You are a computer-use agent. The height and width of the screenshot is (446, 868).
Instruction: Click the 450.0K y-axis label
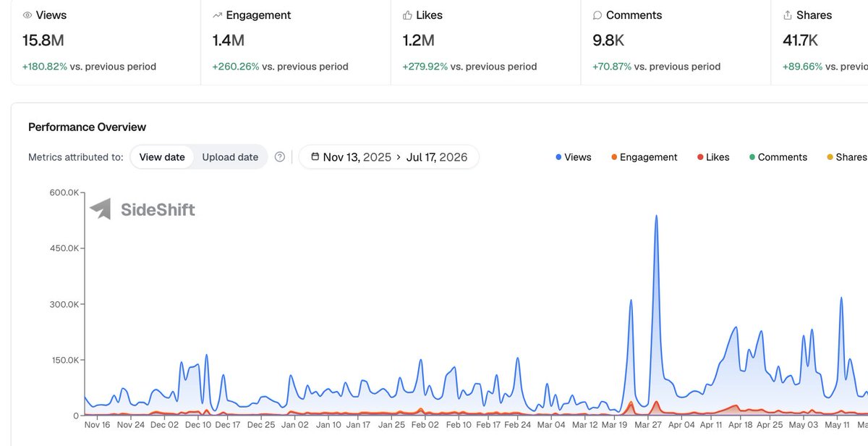pyautogui.click(x=64, y=248)
